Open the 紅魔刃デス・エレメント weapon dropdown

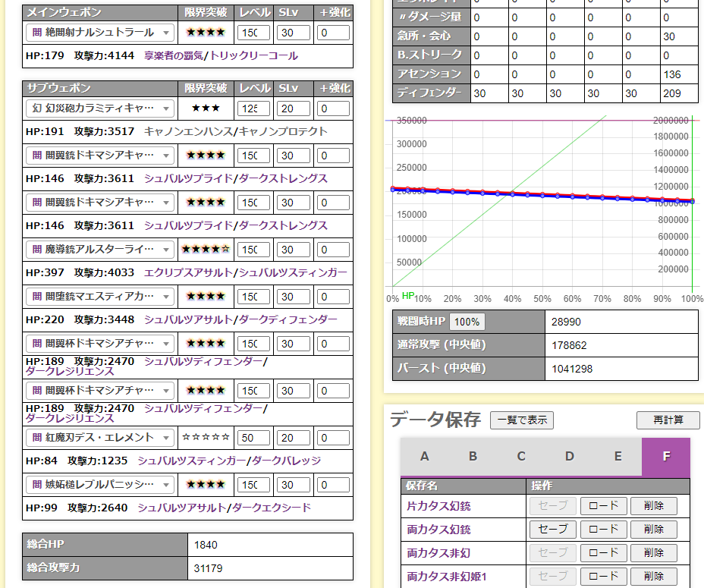point(99,438)
